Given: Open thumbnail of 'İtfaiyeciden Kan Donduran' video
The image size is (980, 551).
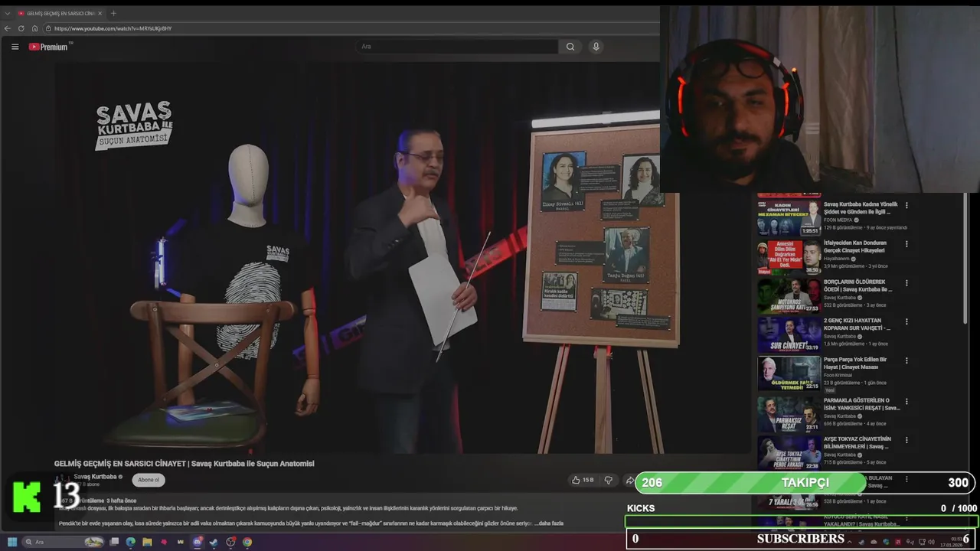Looking at the screenshot, I should tap(789, 257).
